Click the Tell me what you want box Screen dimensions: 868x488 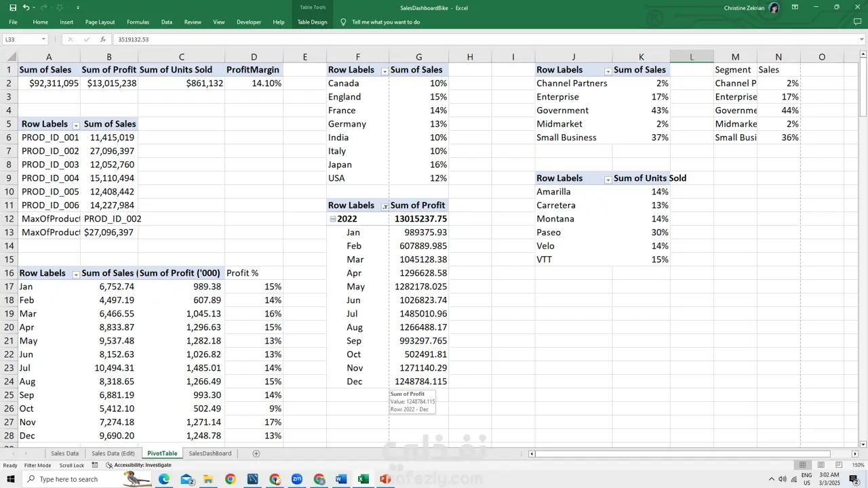385,22
